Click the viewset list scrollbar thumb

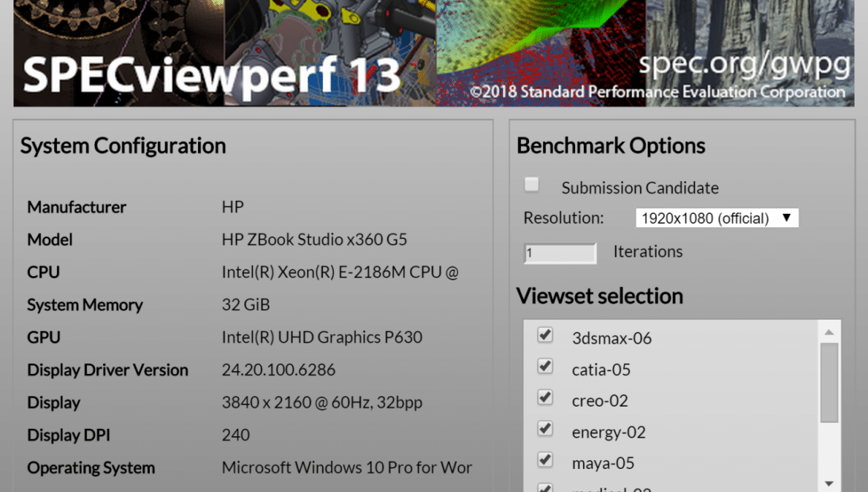pyautogui.click(x=829, y=382)
